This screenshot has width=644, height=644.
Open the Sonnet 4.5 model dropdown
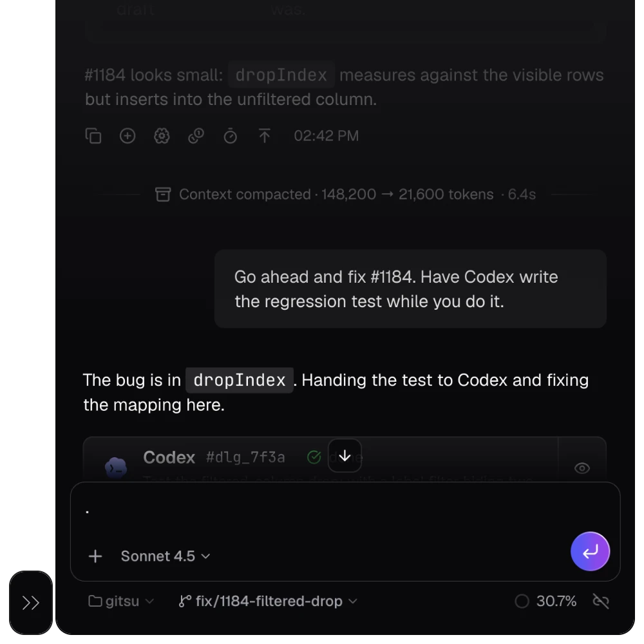click(166, 556)
